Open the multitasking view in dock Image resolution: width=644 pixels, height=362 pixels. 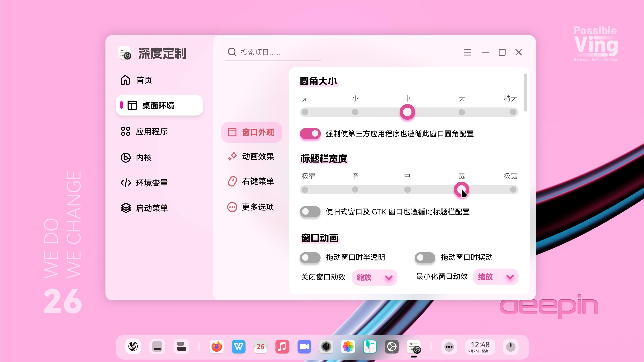coord(181,347)
